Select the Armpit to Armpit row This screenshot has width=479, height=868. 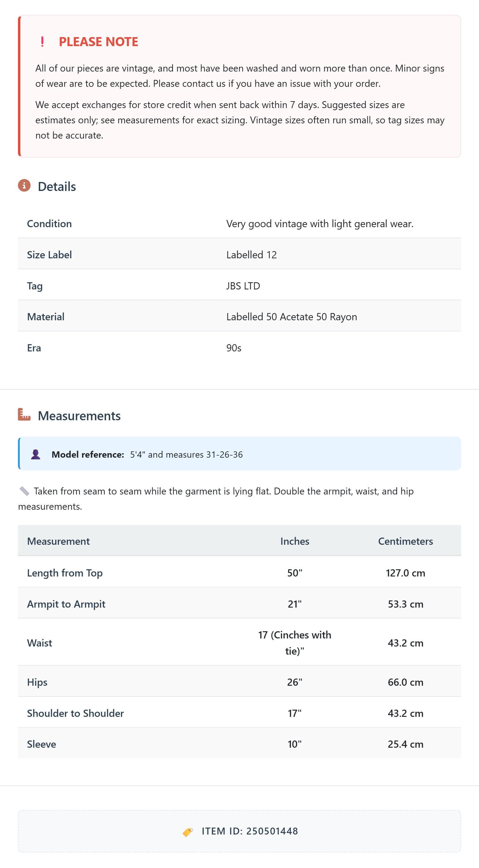pyautogui.click(x=239, y=604)
